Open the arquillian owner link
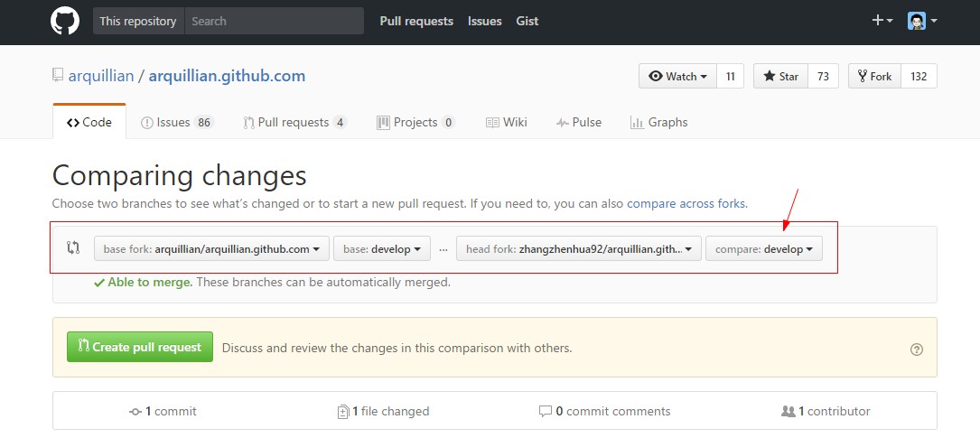The image size is (980, 438). 101,76
